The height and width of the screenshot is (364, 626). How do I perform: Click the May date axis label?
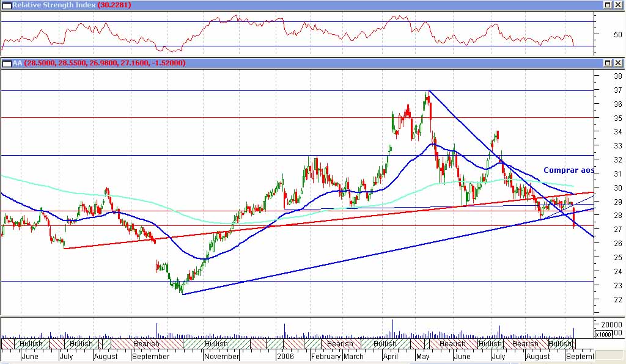tap(422, 357)
